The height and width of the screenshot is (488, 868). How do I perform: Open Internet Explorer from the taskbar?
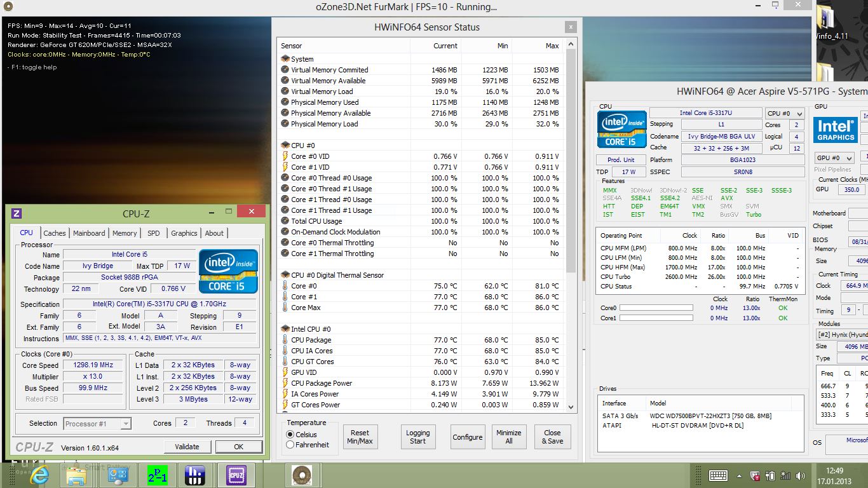click(39, 475)
